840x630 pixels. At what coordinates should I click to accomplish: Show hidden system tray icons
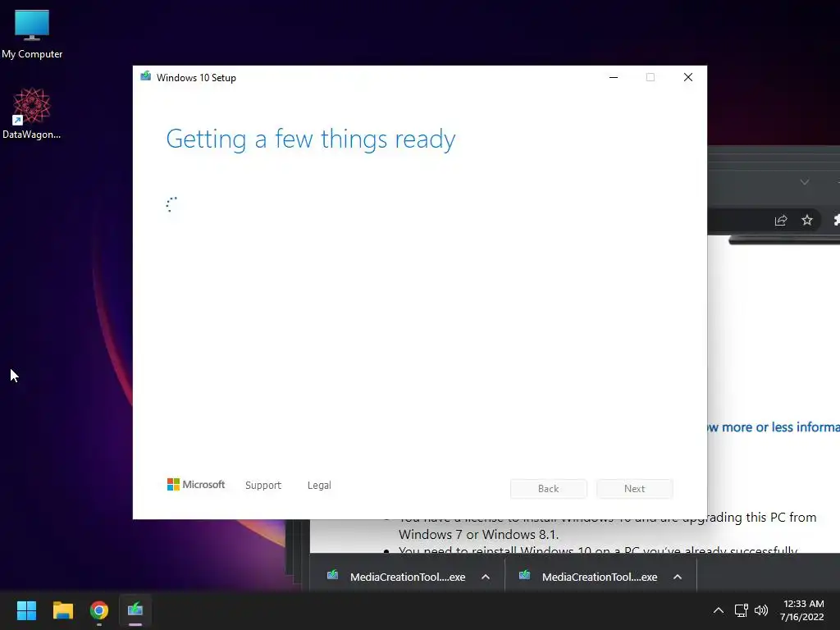(x=719, y=610)
